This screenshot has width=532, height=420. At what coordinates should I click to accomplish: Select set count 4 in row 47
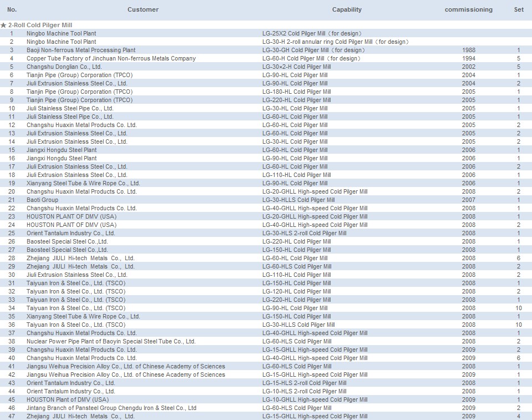(x=519, y=416)
